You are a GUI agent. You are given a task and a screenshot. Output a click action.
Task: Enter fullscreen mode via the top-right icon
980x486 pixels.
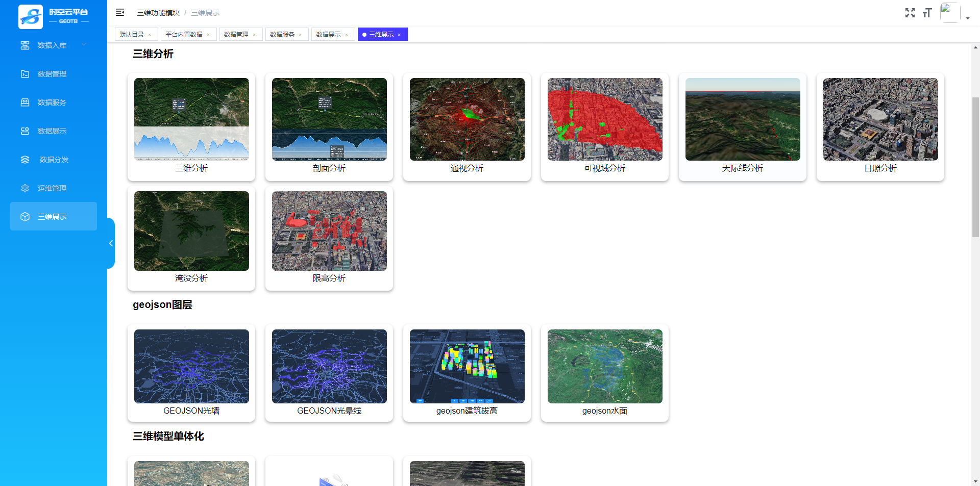[x=910, y=13]
